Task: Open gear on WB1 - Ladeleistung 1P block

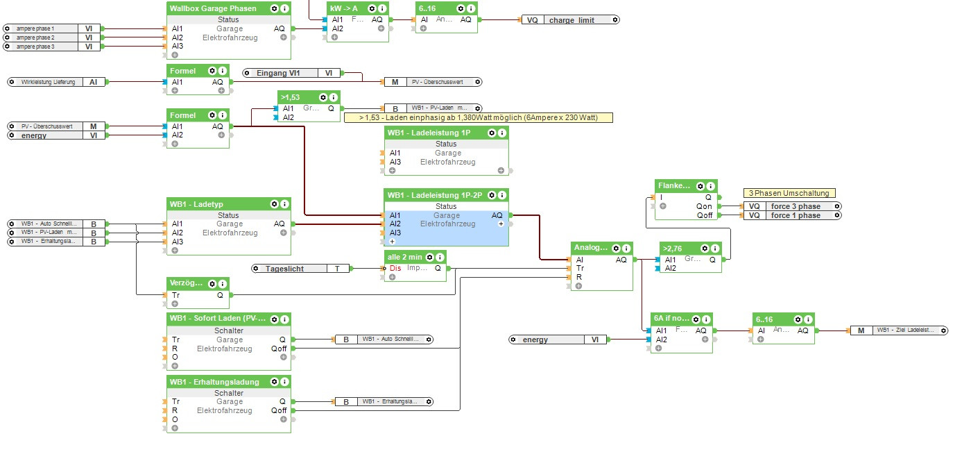Action: [x=492, y=133]
